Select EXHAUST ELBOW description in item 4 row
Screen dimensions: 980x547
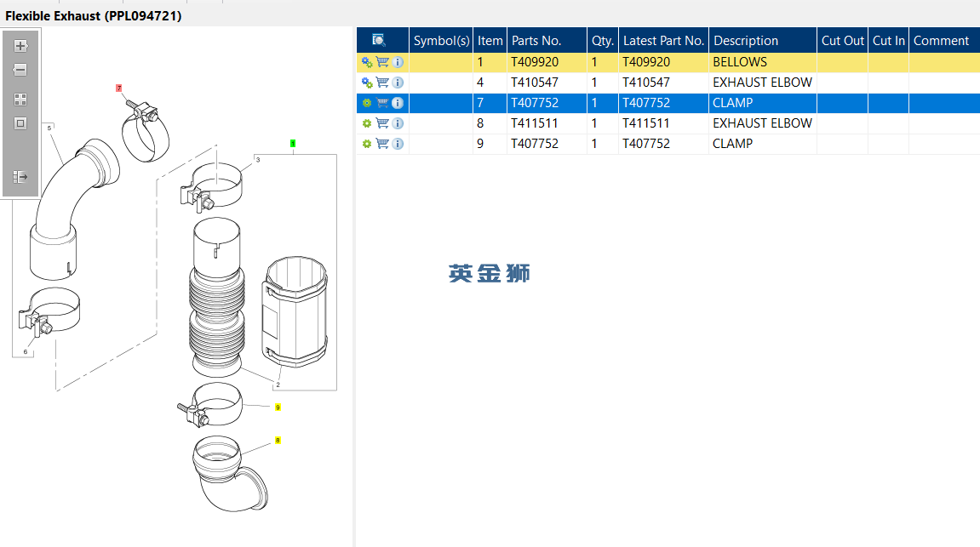click(763, 83)
